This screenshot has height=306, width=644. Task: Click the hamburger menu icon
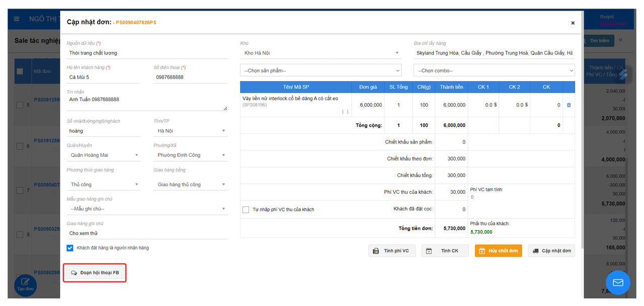(x=17, y=19)
